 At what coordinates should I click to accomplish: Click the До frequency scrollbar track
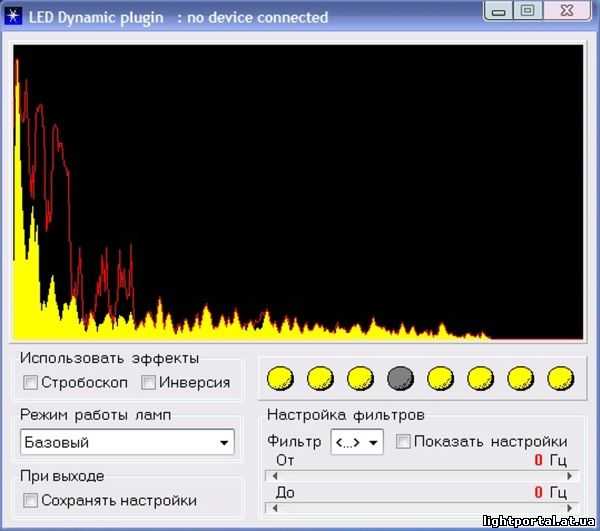[x=422, y=508]
